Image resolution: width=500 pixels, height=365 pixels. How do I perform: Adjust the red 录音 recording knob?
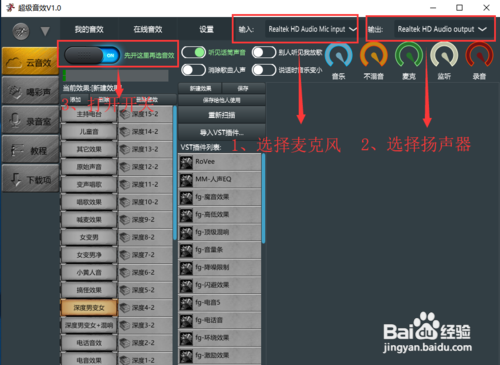tap(479, 56)
